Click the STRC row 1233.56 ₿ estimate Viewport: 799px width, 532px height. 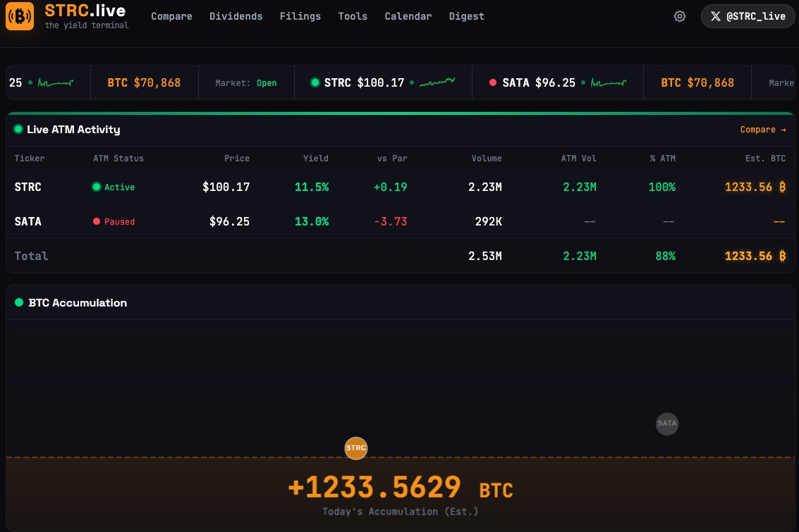(755, 187)
